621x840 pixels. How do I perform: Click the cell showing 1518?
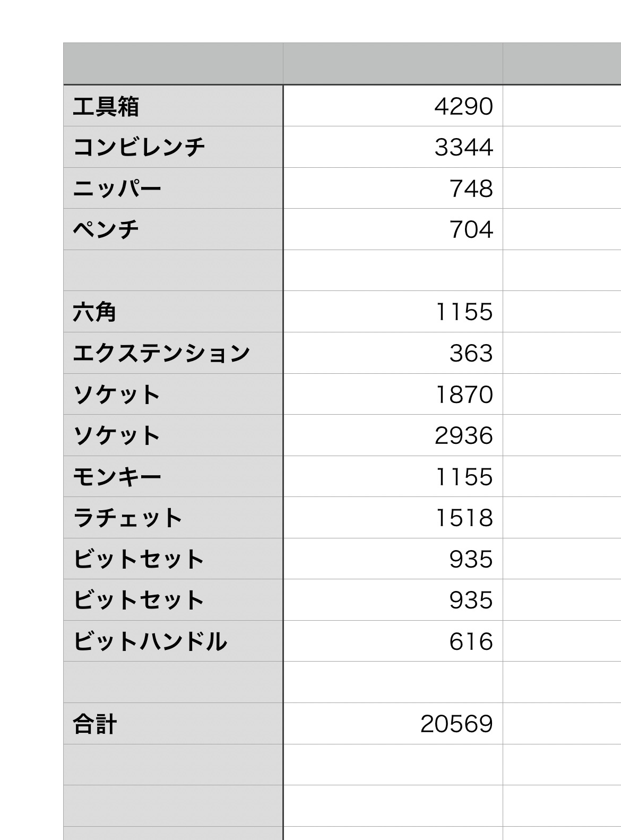393,518
